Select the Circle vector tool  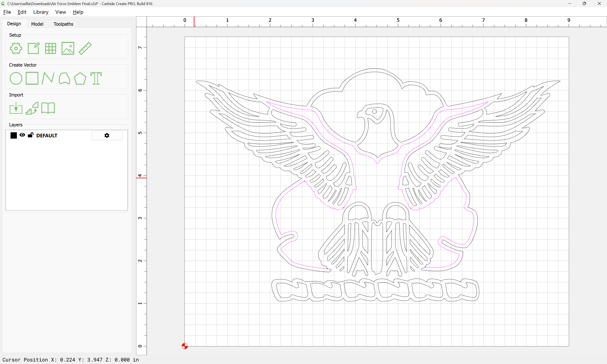[16, 79]
